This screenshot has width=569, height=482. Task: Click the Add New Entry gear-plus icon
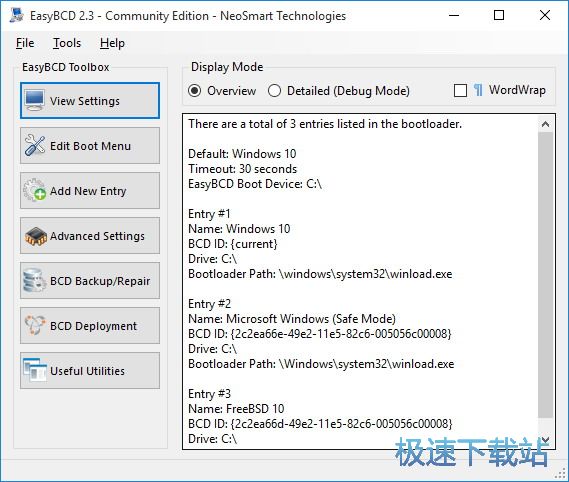click(x=35, y=190)
